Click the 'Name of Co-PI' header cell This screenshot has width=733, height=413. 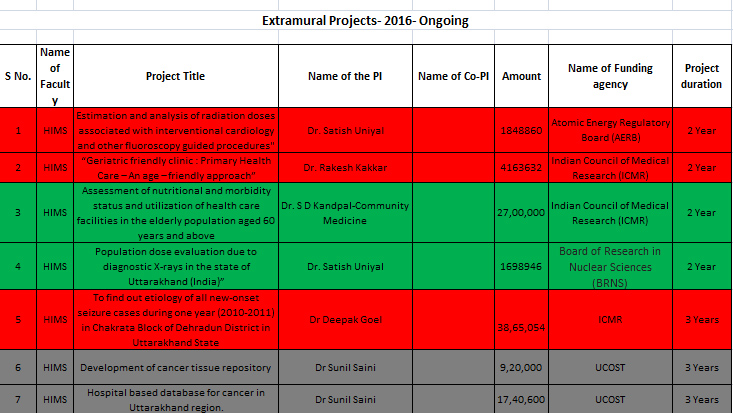453,76
